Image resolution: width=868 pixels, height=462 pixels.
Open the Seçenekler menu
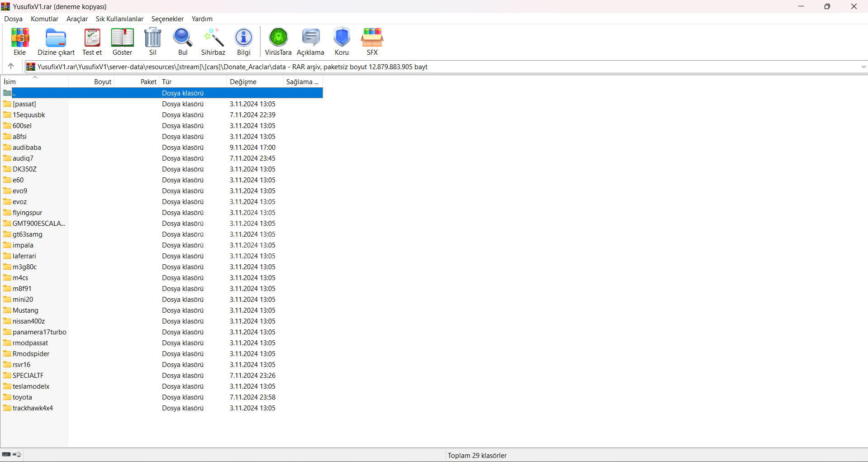[x=167, y=19]
